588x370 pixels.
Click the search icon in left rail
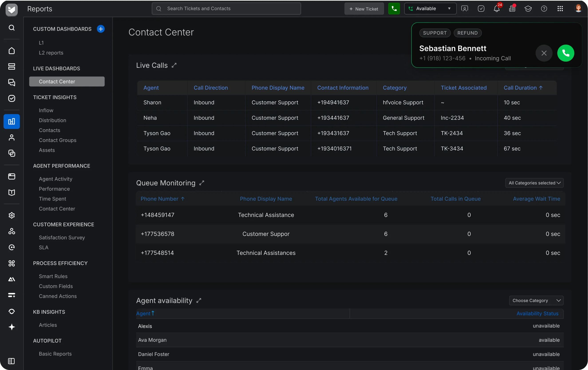coord(12,28)
